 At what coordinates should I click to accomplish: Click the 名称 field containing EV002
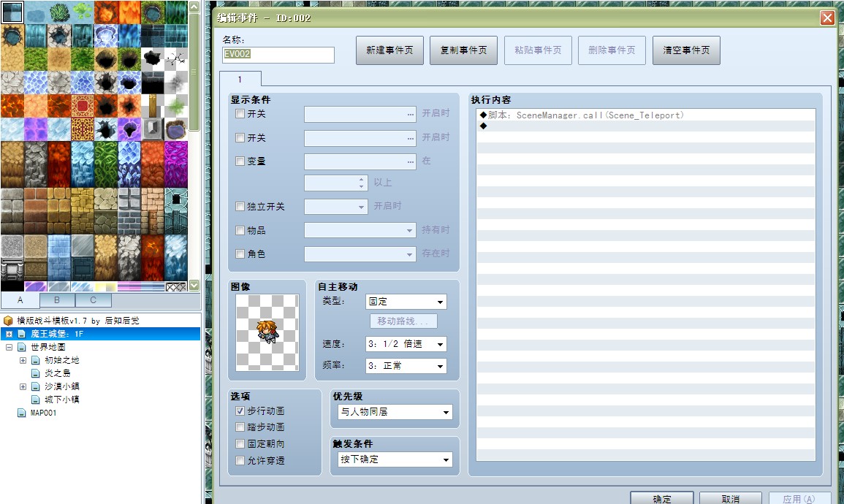(278, 54)
